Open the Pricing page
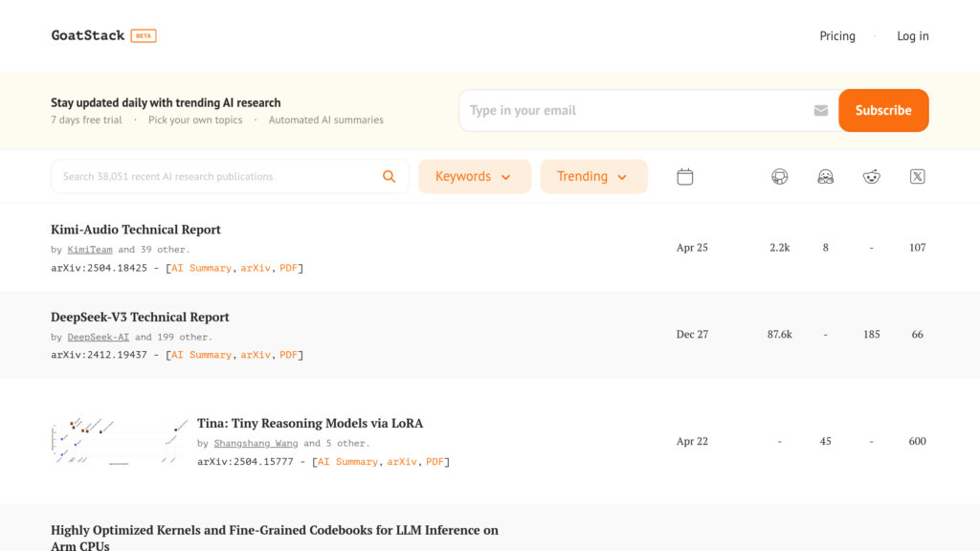 tap(836, 35)
